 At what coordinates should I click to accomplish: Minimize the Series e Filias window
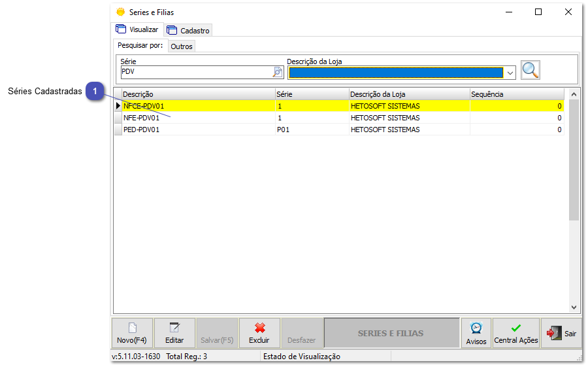pyautogui.click(x=509, y=12)
